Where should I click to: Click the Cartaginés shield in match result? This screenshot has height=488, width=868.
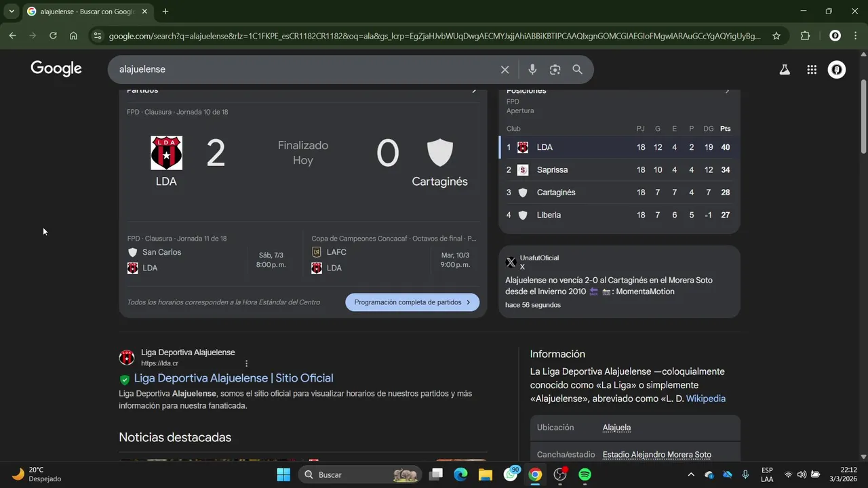point(439,152)
